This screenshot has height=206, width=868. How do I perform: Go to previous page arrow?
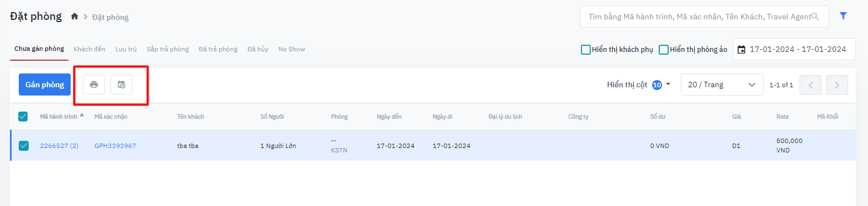(811, 85)
